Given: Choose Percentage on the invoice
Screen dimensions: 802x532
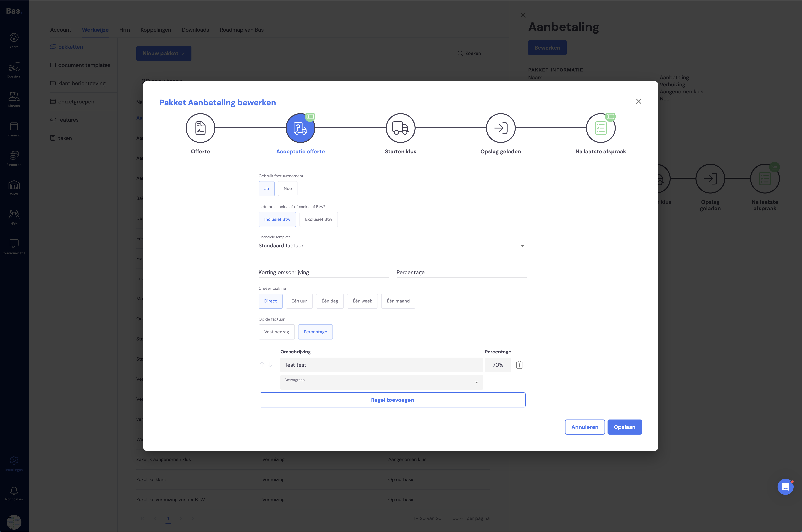Looking at the screenshot, I should tap(315, 332).
